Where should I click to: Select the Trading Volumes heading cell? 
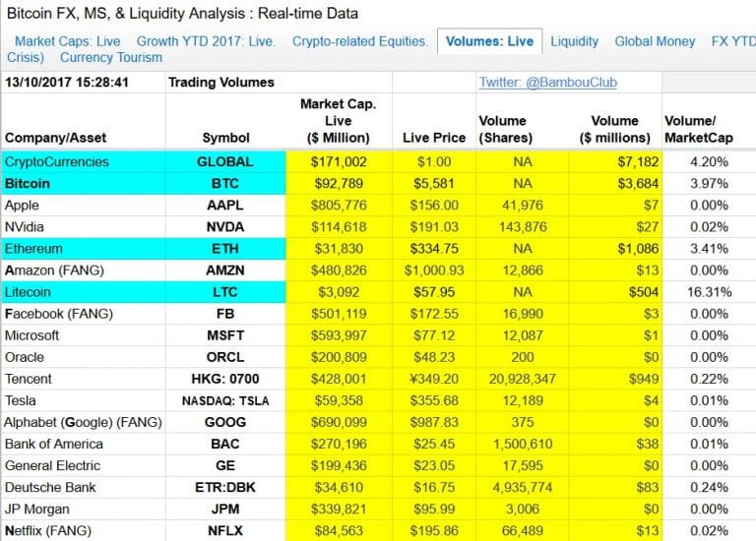[x=220, y=83]
